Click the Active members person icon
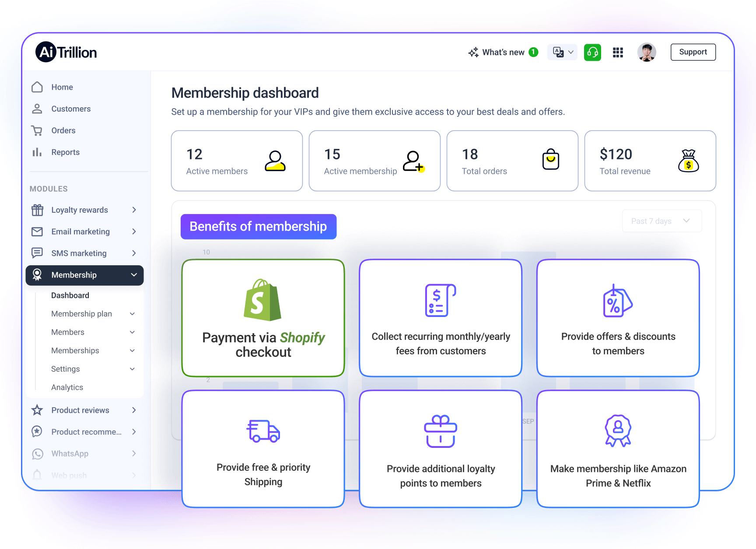 point(275,161)
